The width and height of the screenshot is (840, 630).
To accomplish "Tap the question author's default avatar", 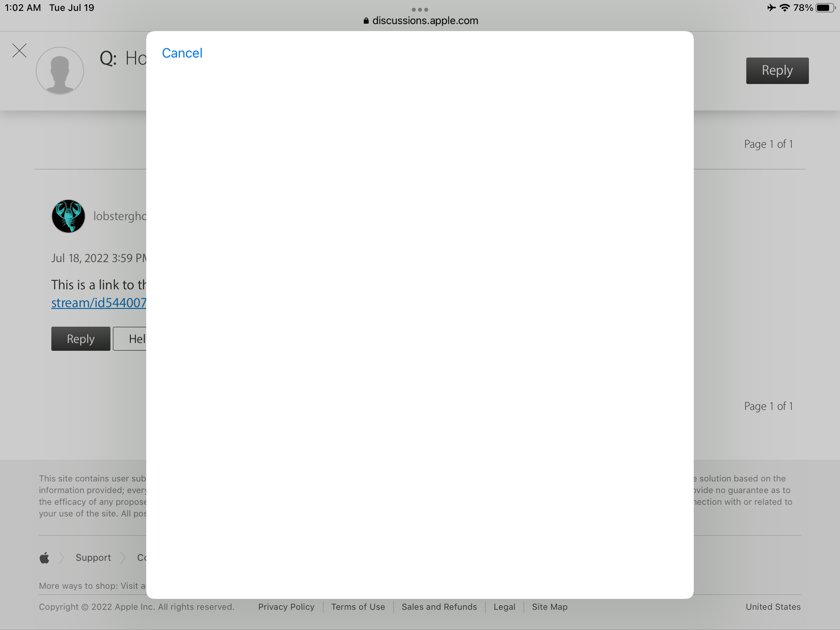I will (x=60, y=71).
